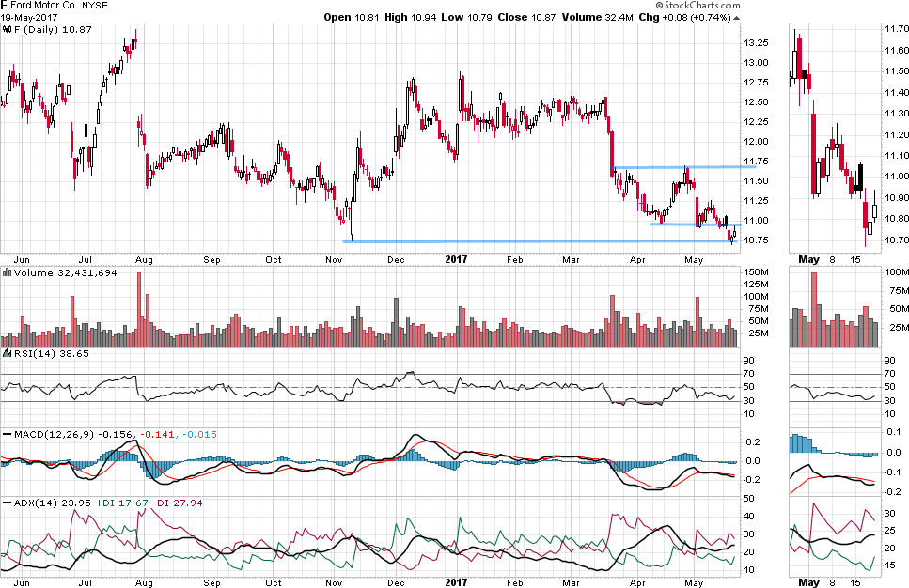Image resolution: width=909 pixels, height=588 pixels.
Task: Click the 11.70 label on the mini May chart
Action: coord(896,29)
